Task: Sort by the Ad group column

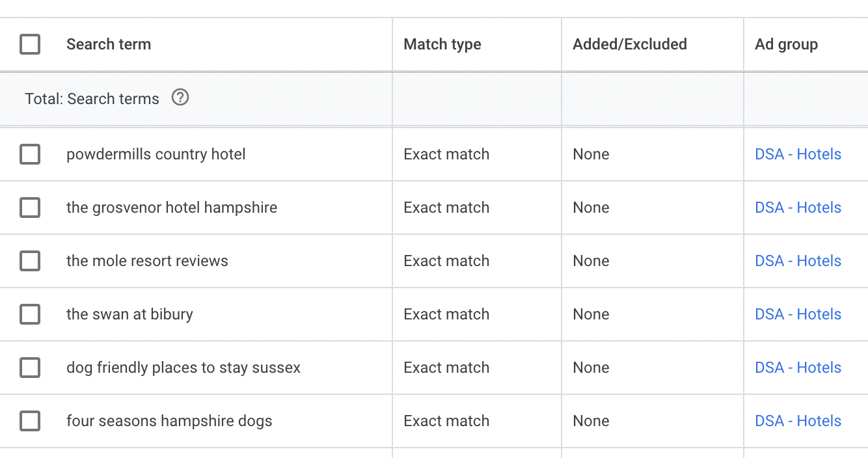Action: click(x=786, y=44)
